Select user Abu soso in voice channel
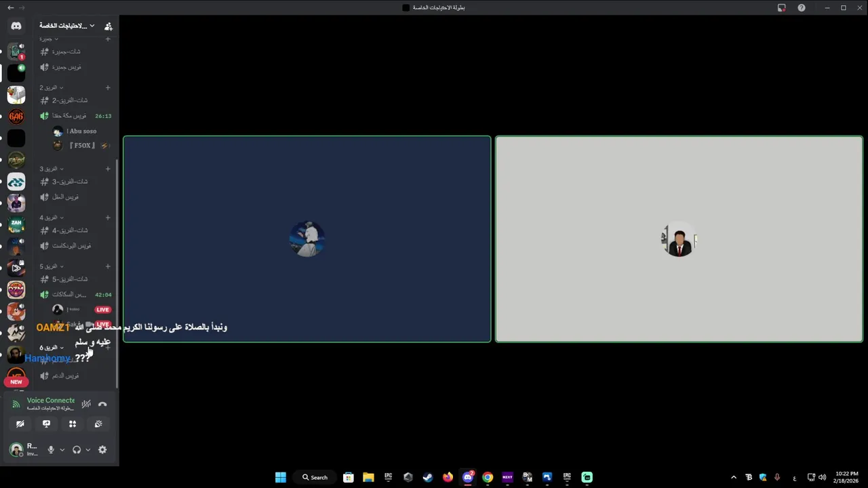 81,131
